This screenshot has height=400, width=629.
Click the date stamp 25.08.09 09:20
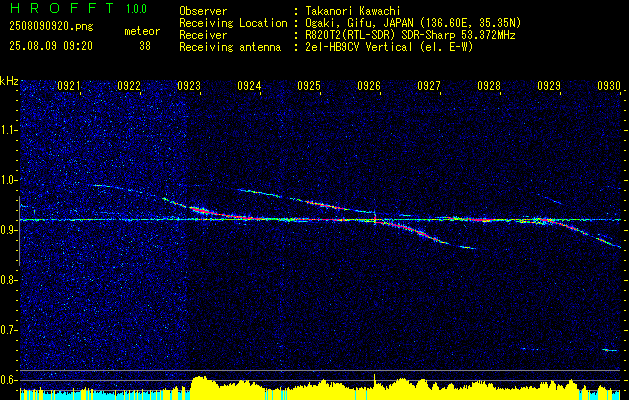51,46
